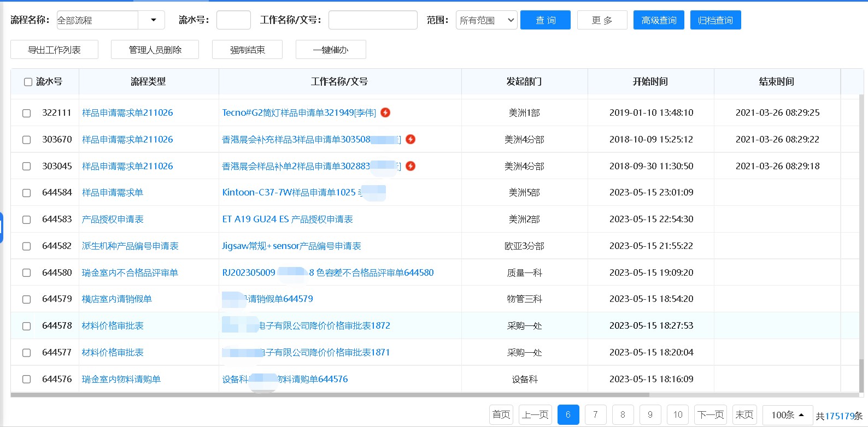This screenshot has height=427, width=868.
Task: Open link 样品申请需求单211026 in row 322111
Action: coord(127,112)
